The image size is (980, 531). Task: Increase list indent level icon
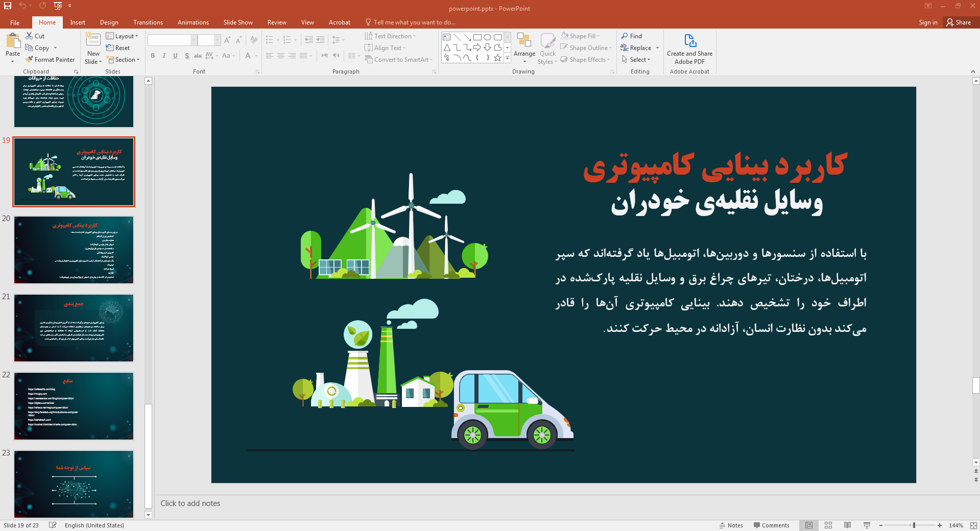(320, 40)
